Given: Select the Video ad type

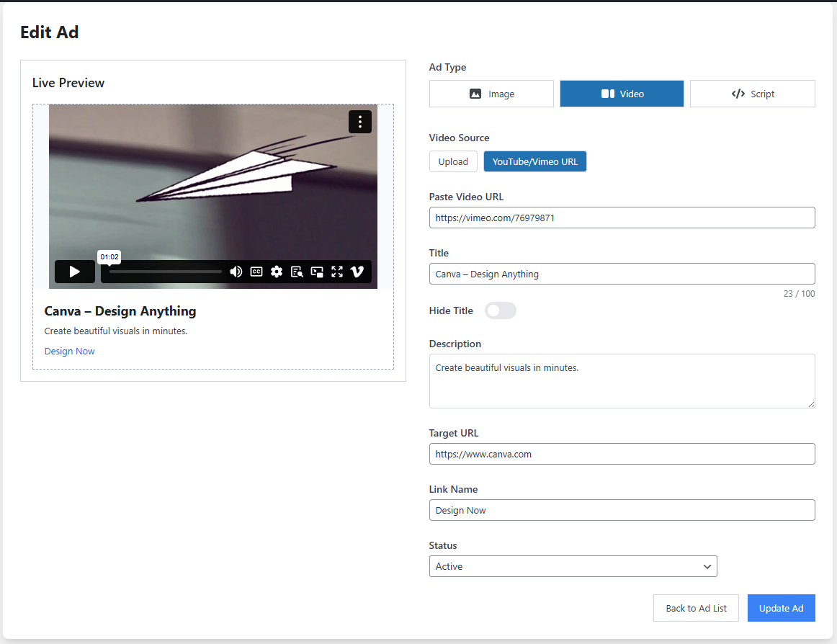Looking at the screenshot, I should 622,94.
